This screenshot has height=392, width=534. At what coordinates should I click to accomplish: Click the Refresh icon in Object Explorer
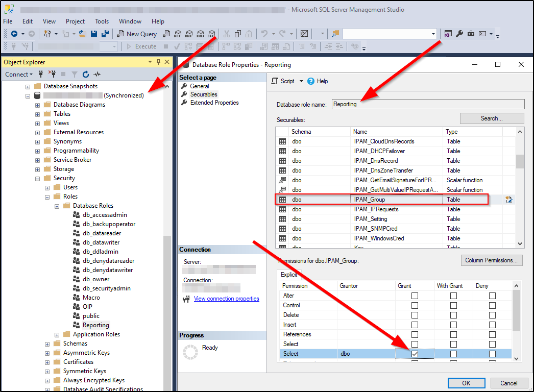pyautogui.click(x=86, y=74)
